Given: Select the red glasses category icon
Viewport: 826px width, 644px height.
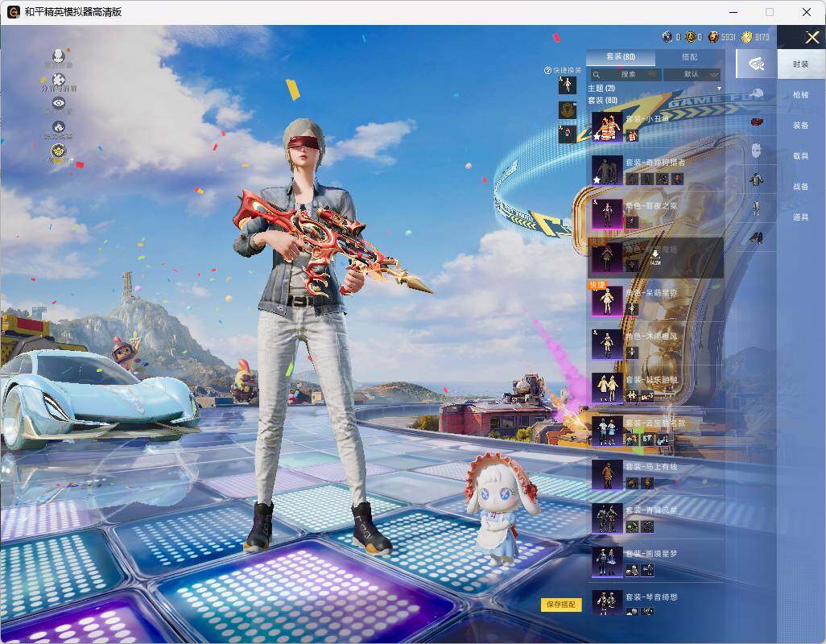Looking at the screenshot, I should pyautogui.click(x=757, y=122).
